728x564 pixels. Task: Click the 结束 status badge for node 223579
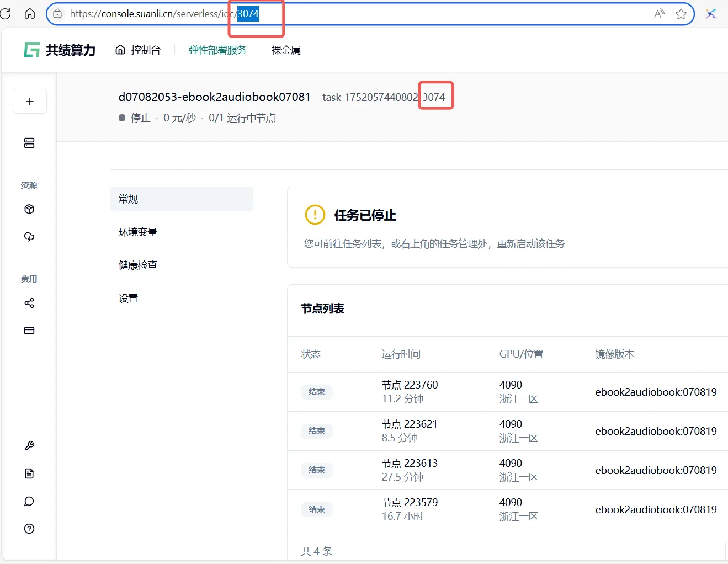[x=317, y=509]
